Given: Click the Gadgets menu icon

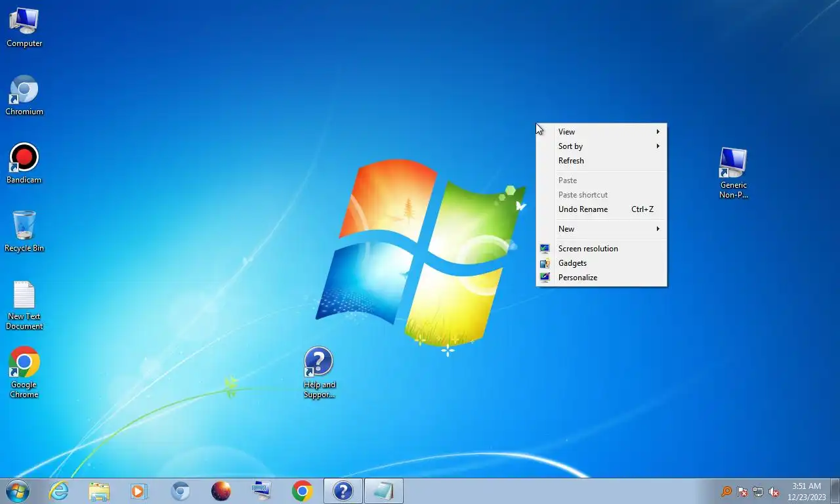Looking at the screenshot, I should (x=545, y=263).
